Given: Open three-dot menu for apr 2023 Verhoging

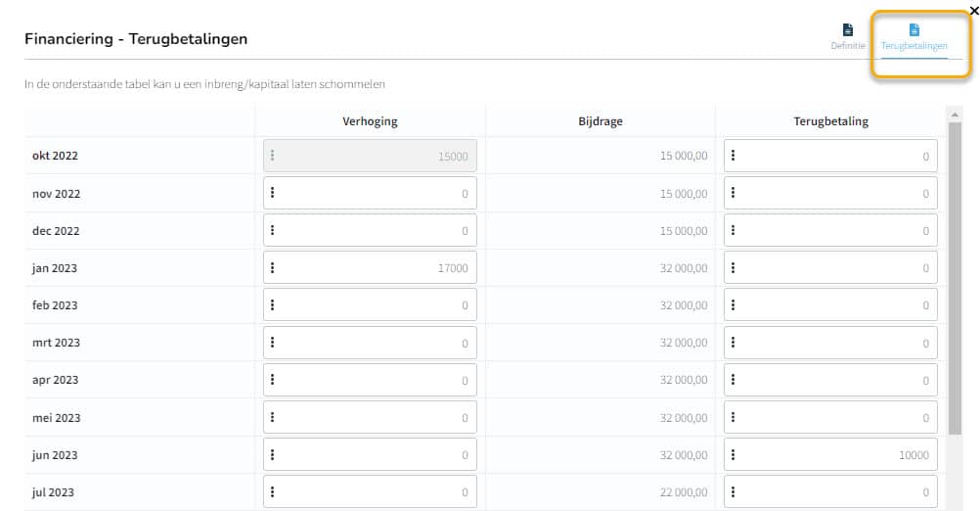Looking at the screenshot, I should [273, 380].
